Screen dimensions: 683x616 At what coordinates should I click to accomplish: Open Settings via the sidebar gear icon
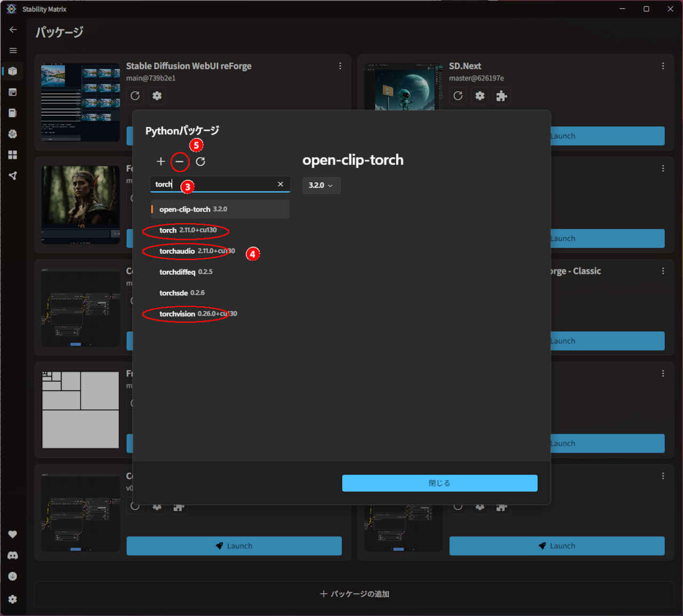point(13,599)
